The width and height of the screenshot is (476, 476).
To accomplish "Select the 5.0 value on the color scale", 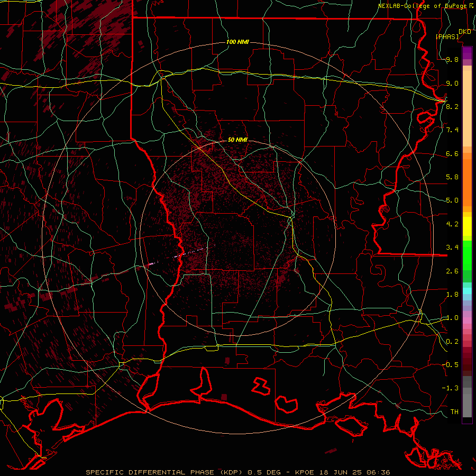I will pyautogui.click(x=452, y=200).
